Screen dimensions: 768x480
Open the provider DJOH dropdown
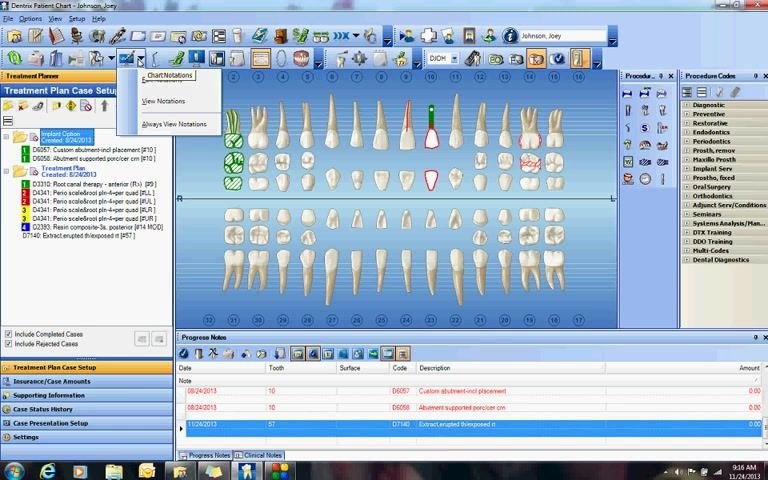[454, 59]
